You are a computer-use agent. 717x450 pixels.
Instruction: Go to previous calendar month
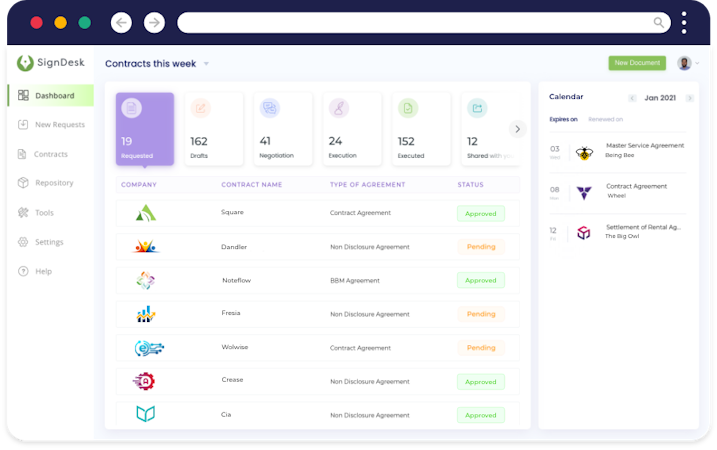pyautogui.click(x=632, y=98)
